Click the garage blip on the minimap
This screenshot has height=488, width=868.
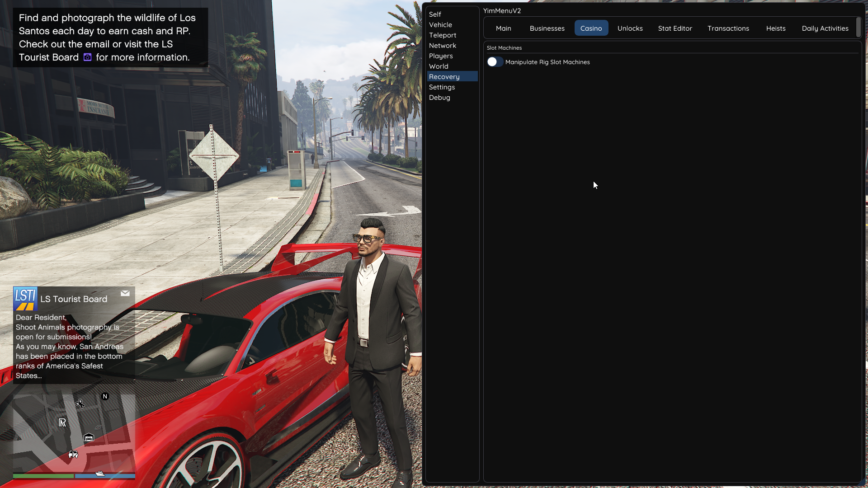[89, 437]
